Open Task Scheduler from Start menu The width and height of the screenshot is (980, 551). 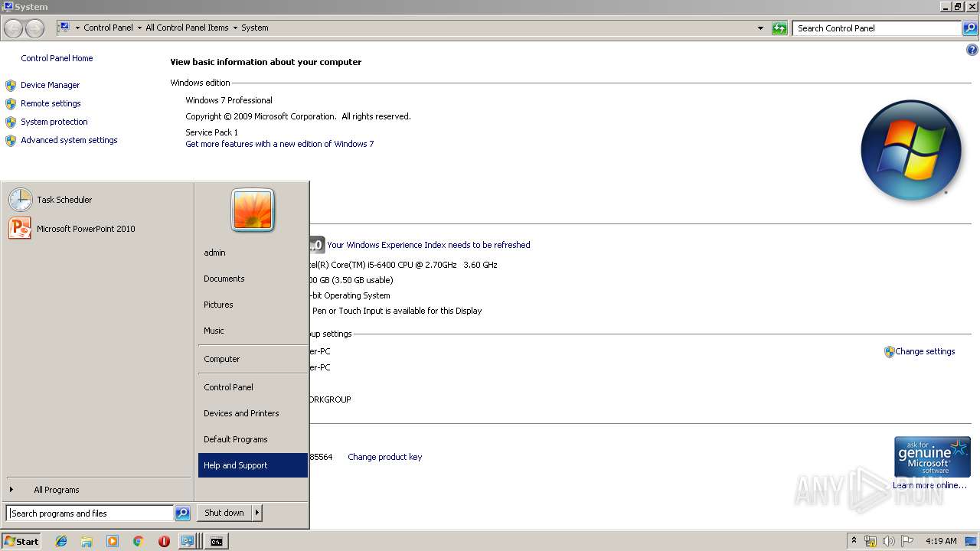pyautogui.click(x=98, y=200)
